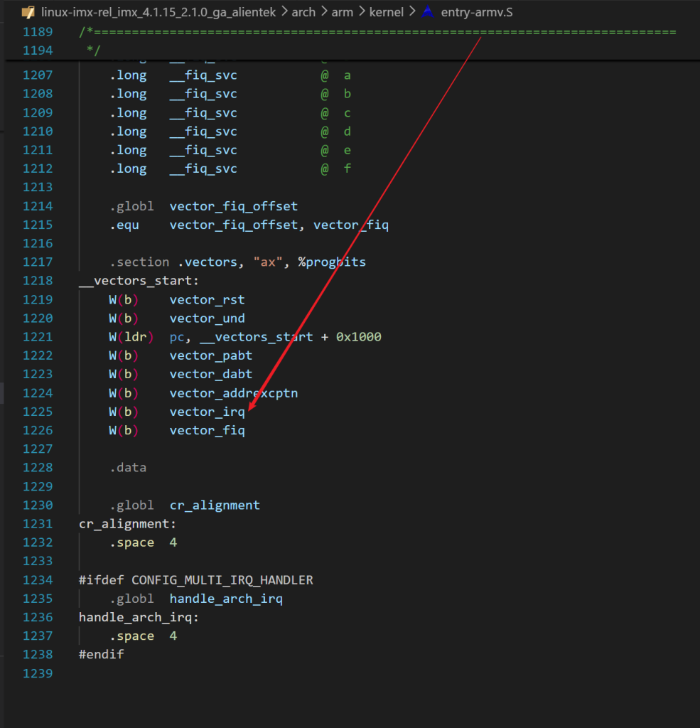Image resolution: width=700 pixels, height=728 pixels.
Task: Expand breadcrumb chevron after arm
Action: coord(362,12)
